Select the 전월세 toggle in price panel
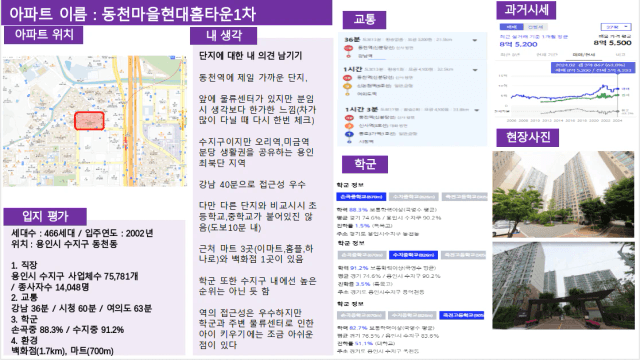640x360 pixels. [x=535, y=27]
